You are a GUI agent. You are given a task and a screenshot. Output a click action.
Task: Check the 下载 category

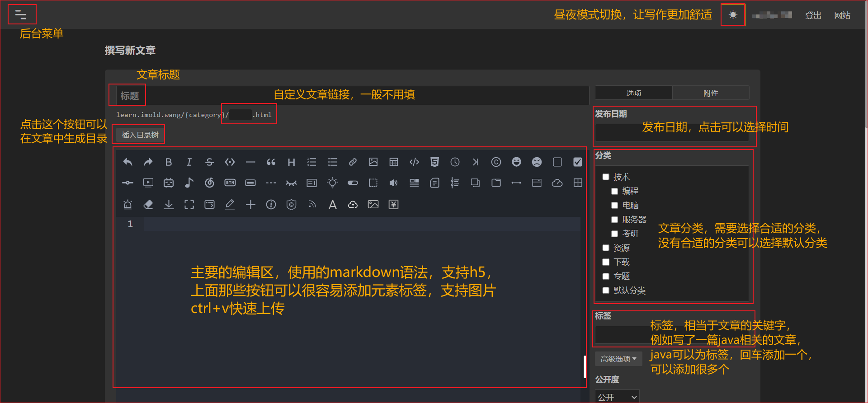pyautogui.click(x=606, y=262)
